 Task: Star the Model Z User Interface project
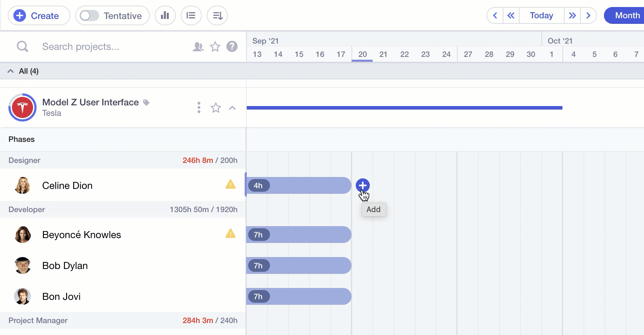coord(215,108)
